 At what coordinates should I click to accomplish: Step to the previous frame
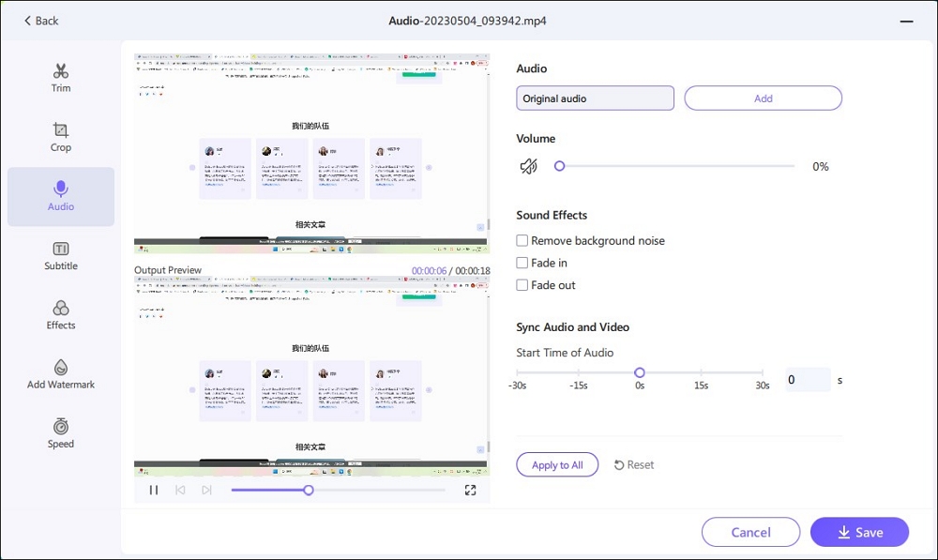click(180, 490)
